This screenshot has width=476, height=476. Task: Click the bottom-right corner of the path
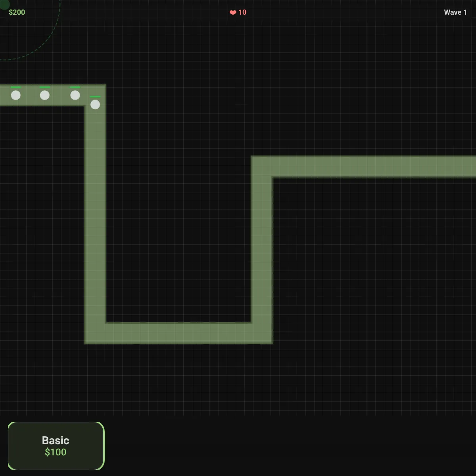(262, 333)
